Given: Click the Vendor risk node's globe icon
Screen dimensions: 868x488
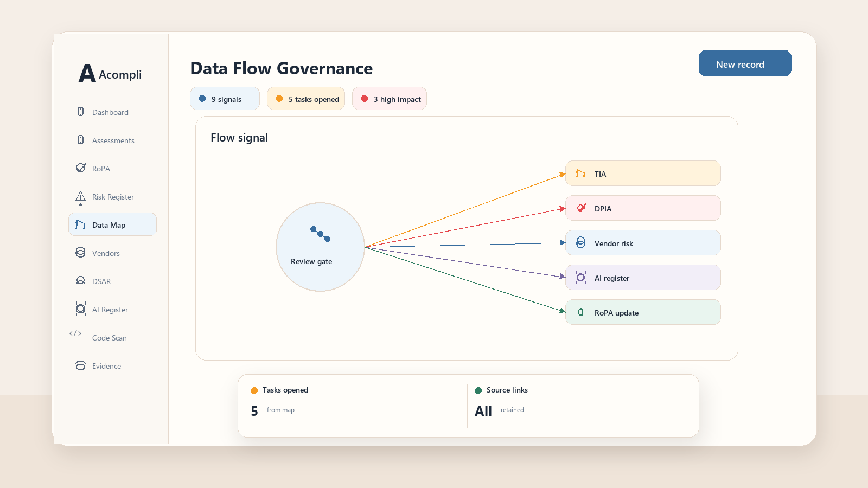Looking at the screenshot, I should pos(580,243).
